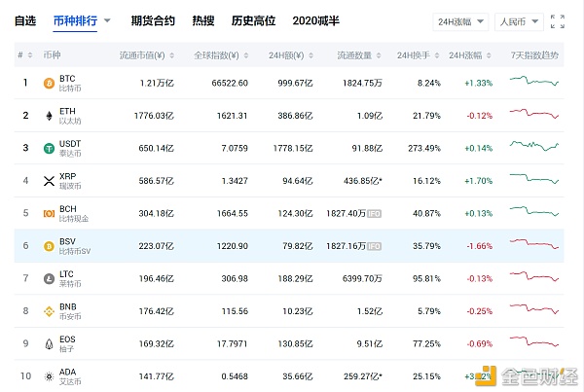Click the IFO badge in BSV row
The image size is (584, 392).
click(374, 246)
